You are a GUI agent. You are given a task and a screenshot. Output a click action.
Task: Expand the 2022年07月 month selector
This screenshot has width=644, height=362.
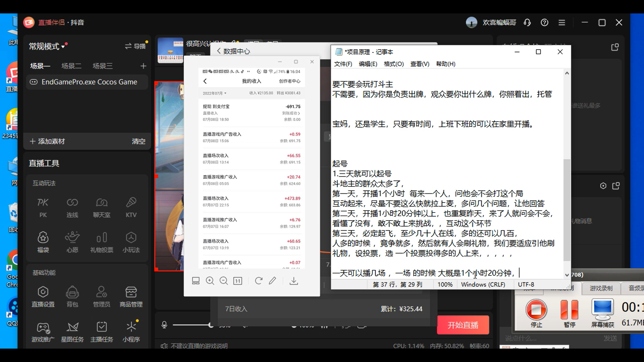(215, 93)
